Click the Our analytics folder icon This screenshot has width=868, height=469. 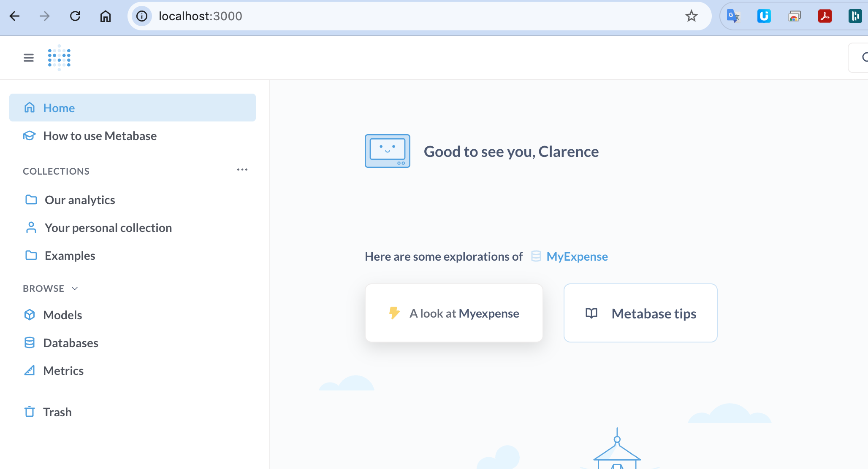31,199
